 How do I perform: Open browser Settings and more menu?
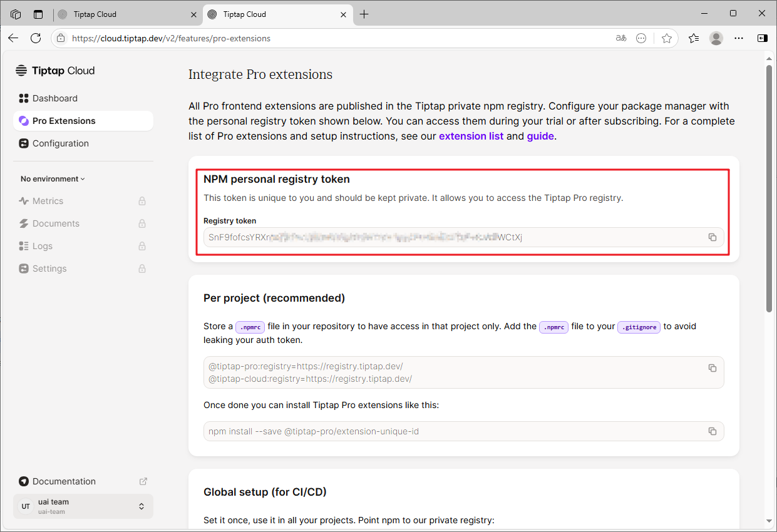click(x=739, y=38)
